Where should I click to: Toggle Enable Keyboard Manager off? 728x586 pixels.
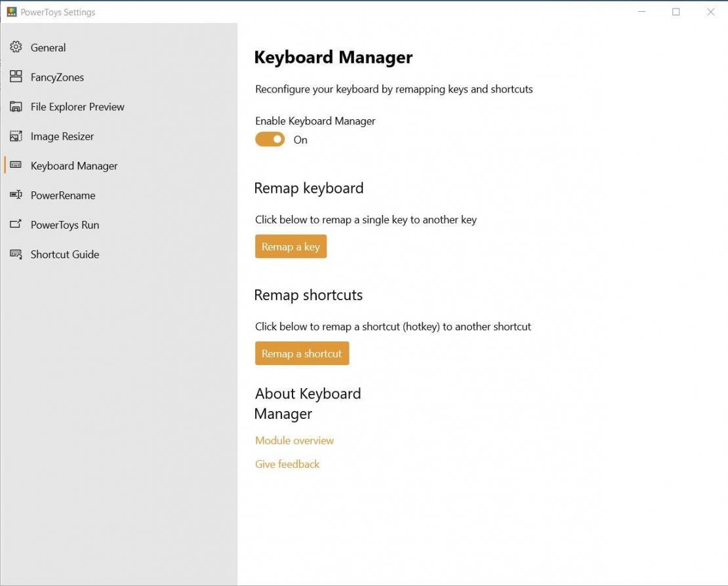point(269,139)
